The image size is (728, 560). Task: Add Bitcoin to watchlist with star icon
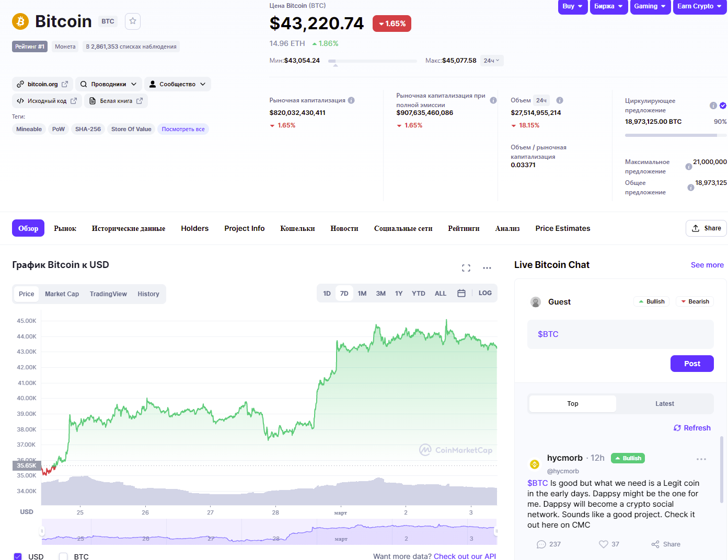[133, 21]
